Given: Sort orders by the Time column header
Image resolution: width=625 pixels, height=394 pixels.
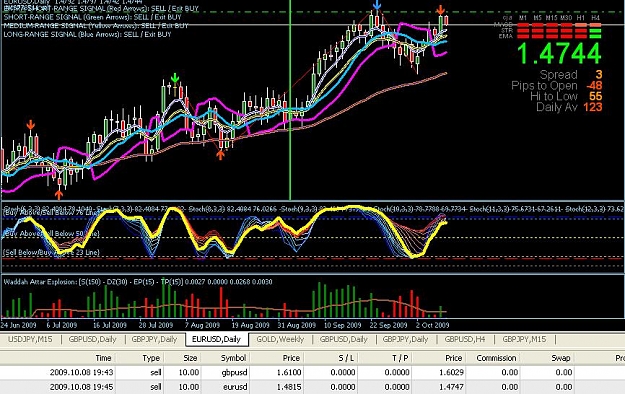Looking at the screenshot, I should [103, 358].
